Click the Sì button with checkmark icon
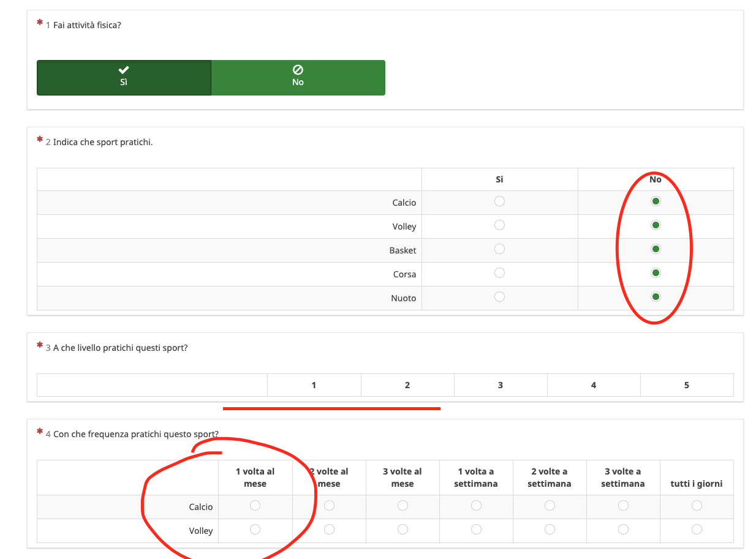756x559 pixels. pyautogui.click(x=124, y=77)
